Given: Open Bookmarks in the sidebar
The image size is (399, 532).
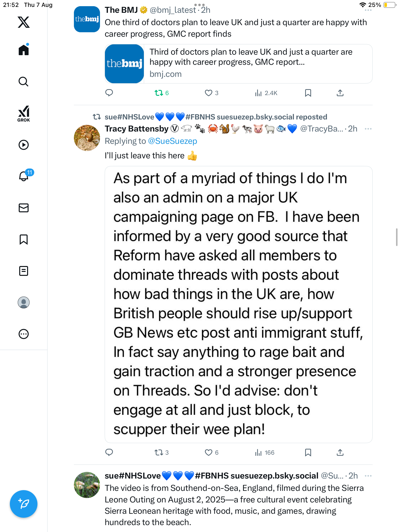Looking at the screenshot, I should pyautogui.click(x=24, y=239).
